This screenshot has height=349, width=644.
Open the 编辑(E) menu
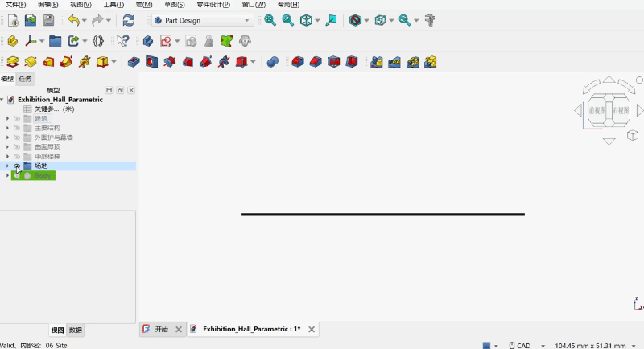click(x=48, y=5)
